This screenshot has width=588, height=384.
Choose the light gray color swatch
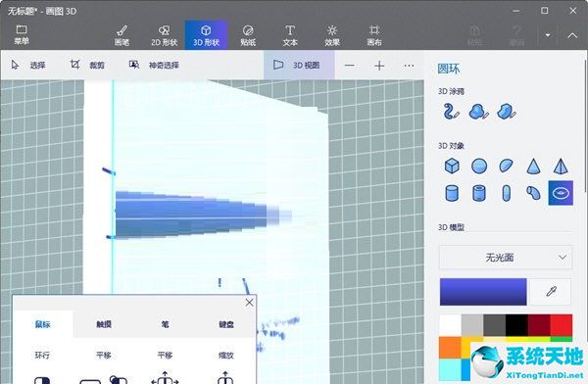pyautogui.click(x=472, y=325)
